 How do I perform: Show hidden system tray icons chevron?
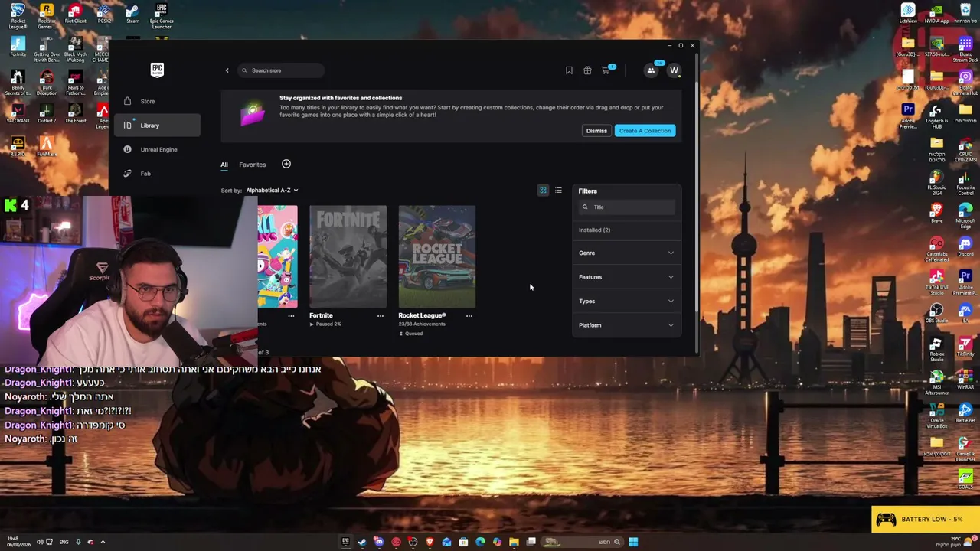click(103, 542)
